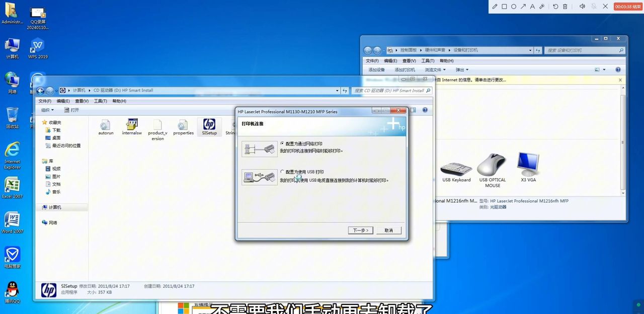Viewport: 644px width, 314px height.
Task: Click the 添加打印机 toolbar button
Action: click(405, 70)
